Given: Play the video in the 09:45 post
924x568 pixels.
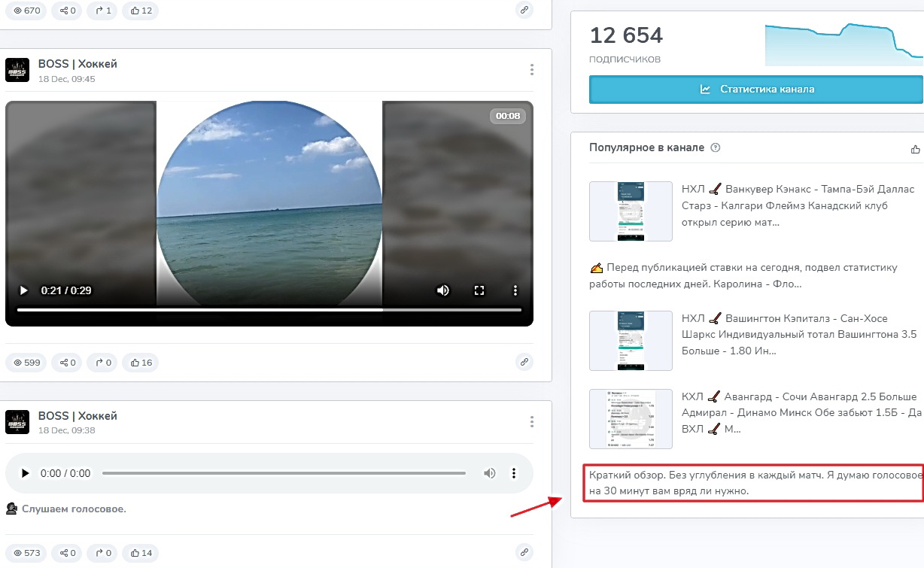Looking at the screenshot, I should [x=24, y=290].
